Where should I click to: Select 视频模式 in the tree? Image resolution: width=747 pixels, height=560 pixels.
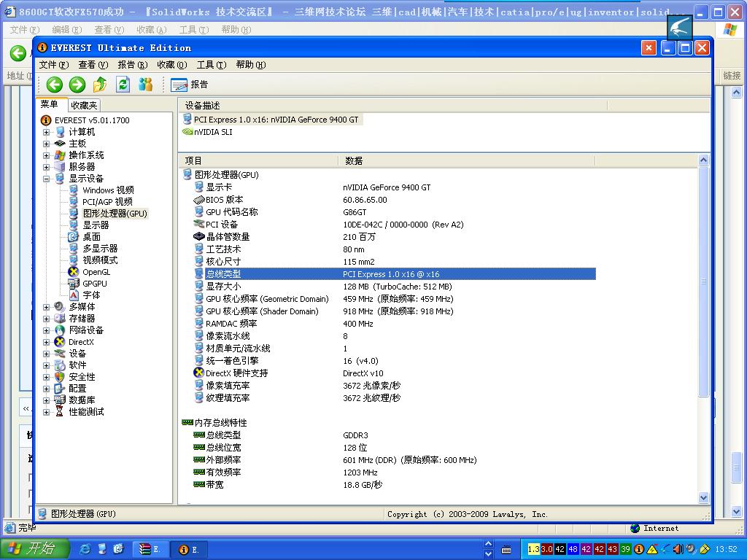100,260
